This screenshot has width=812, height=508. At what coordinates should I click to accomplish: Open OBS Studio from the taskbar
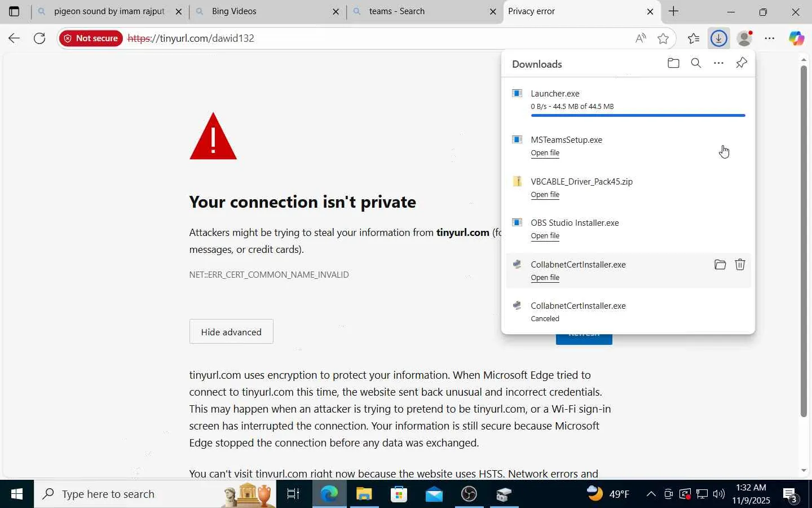pyautogui.click(x=469, y=494)
